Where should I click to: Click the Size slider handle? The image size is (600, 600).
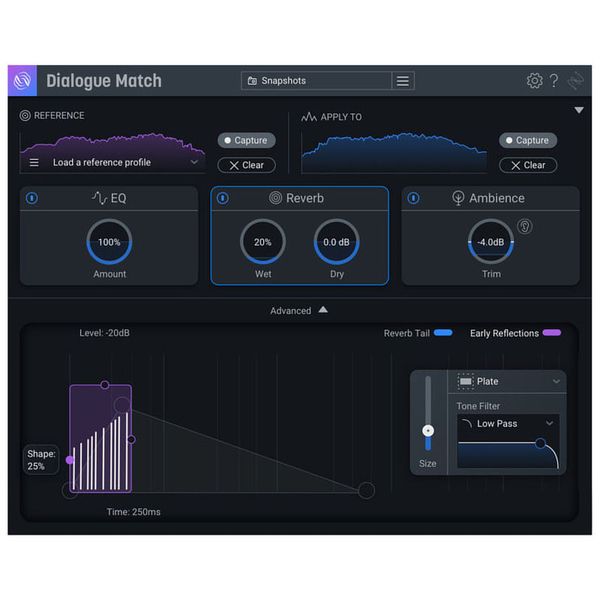point(428,430)
